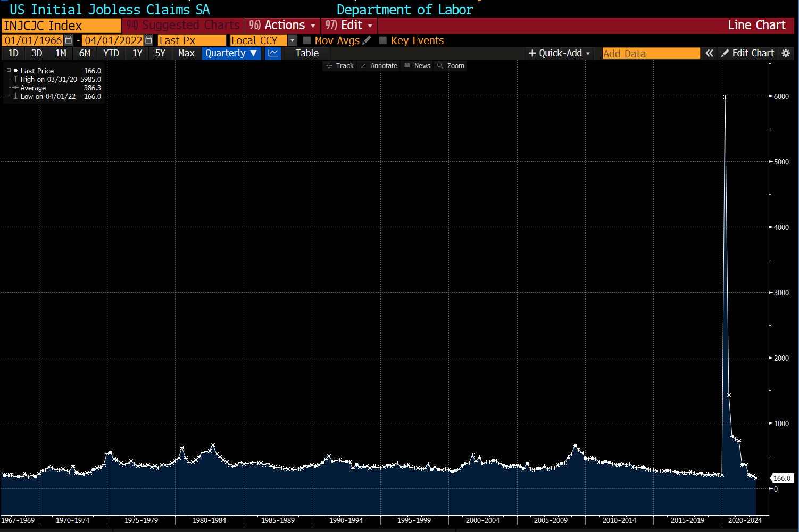Click the Edit Chart button
The image size is (799, 532).
coord(747,53)
